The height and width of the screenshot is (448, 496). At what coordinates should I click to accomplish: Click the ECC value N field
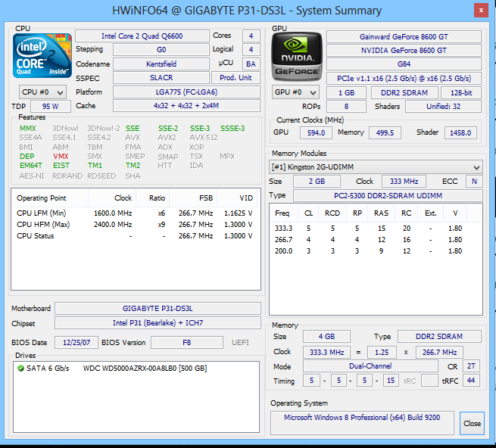click(474, 182)
